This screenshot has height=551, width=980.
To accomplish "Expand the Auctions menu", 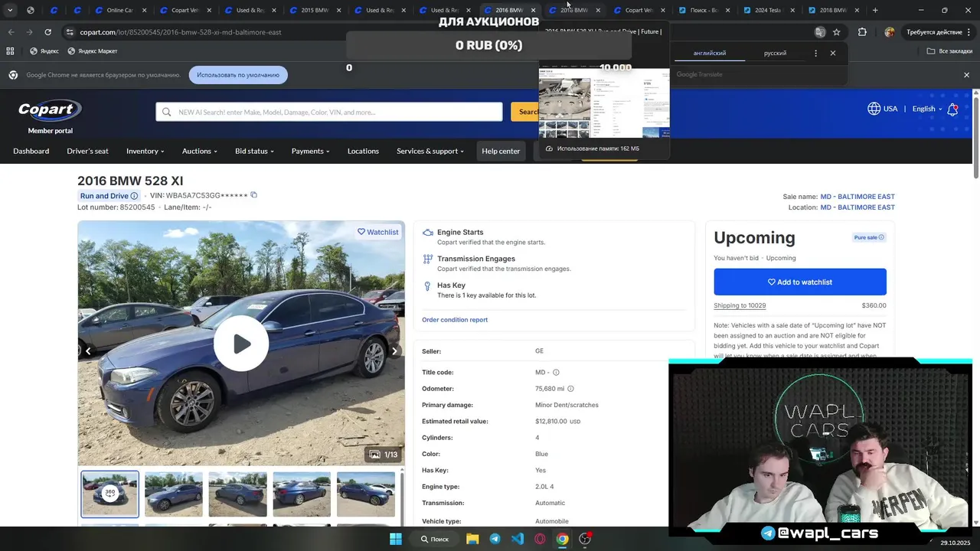I will click(x=200, y=151).
